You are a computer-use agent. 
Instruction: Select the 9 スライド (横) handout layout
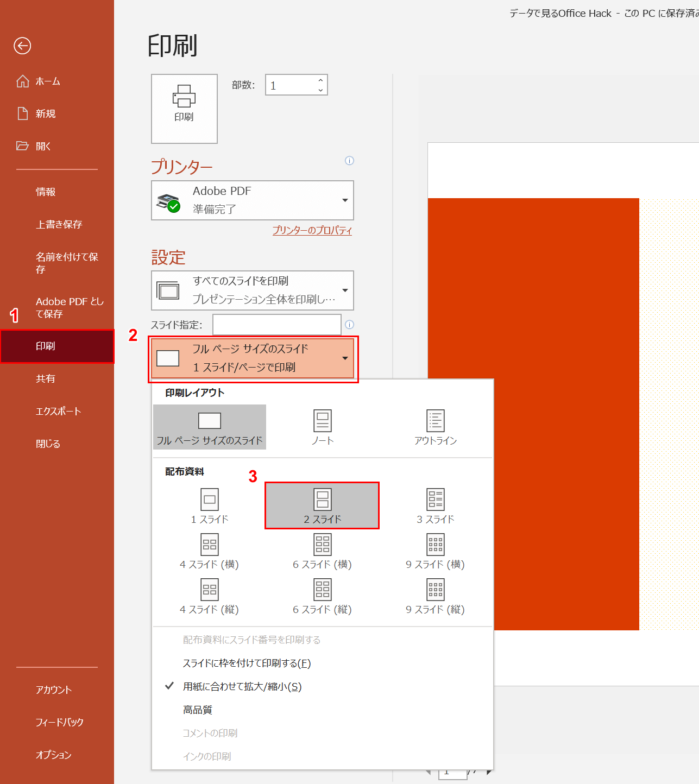pos(436,551)
